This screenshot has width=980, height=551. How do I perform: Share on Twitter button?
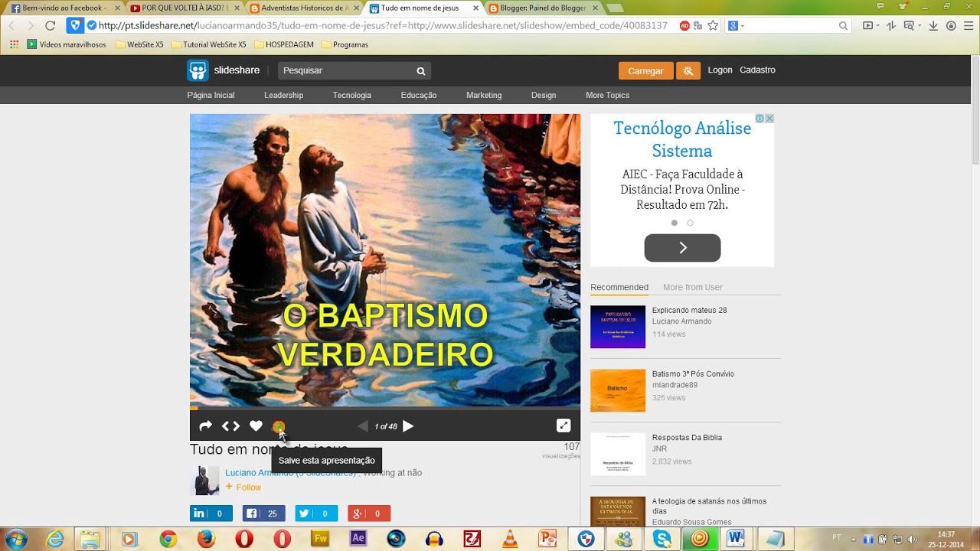[x=316, y=514]
